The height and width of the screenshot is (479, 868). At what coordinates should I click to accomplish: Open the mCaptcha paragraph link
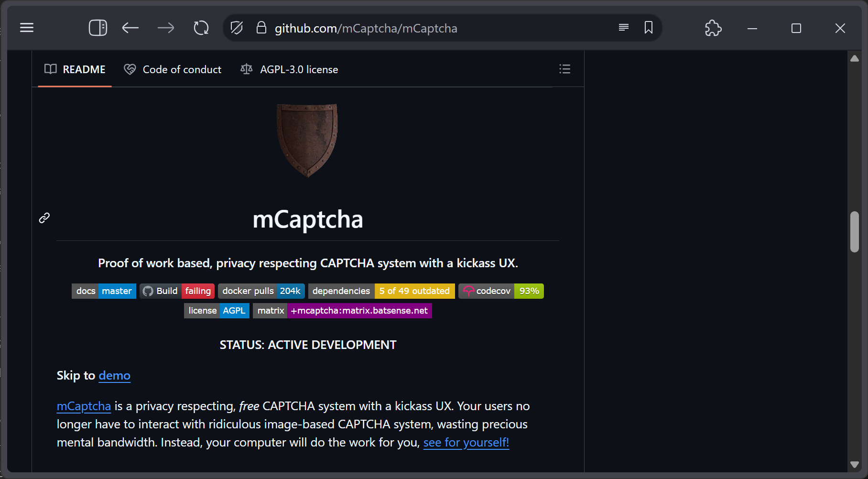click(x=84, y=406)
